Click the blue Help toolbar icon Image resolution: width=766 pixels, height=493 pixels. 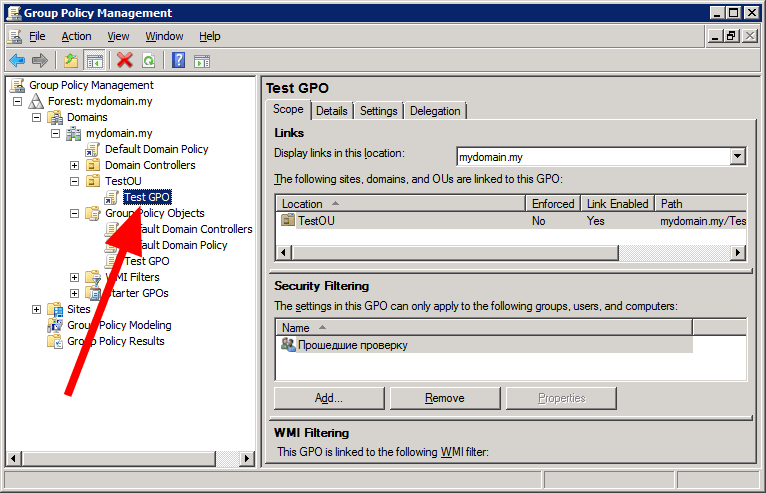pyautogui.click(x=178, y=61)
